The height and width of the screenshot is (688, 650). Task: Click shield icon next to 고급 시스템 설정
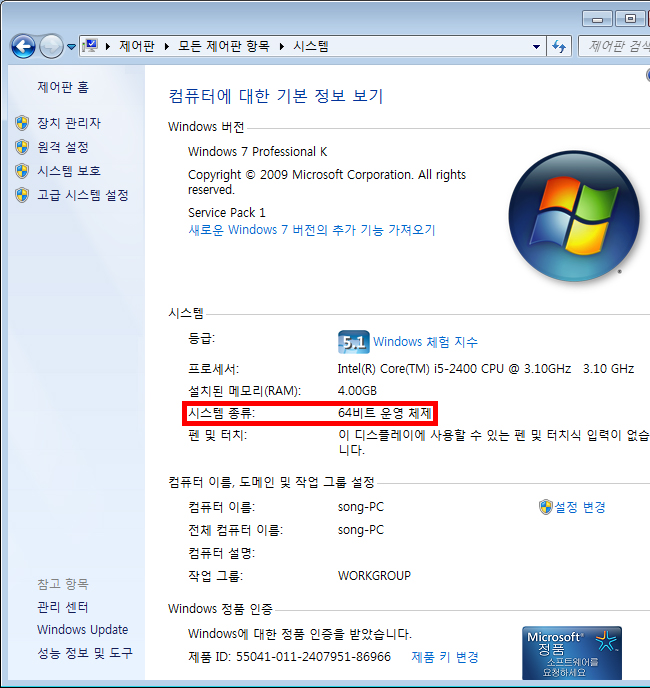coord(22,195)
